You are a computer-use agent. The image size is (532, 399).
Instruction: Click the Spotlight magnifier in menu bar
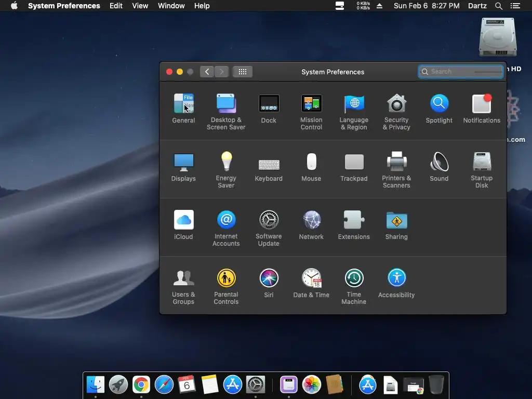point(498,6)
